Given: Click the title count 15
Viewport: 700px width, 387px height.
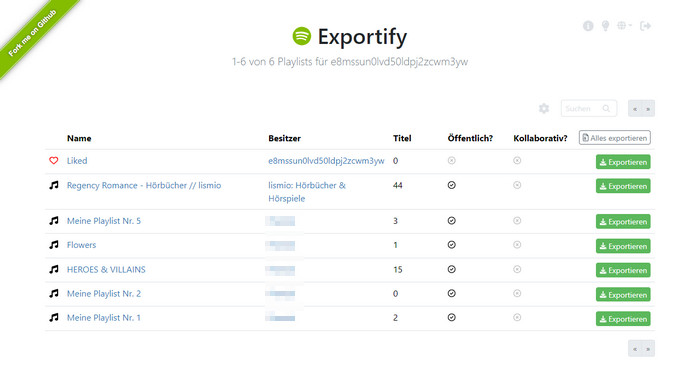Looking at the screenshot, I should [x=397, y=270].
